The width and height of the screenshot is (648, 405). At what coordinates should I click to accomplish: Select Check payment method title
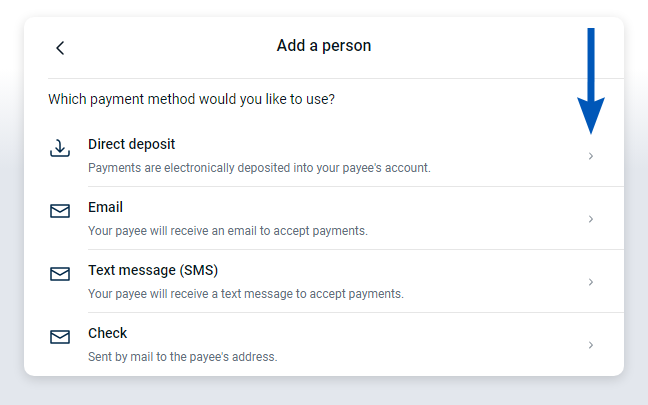pyautogui.click(x=107, y=333)
